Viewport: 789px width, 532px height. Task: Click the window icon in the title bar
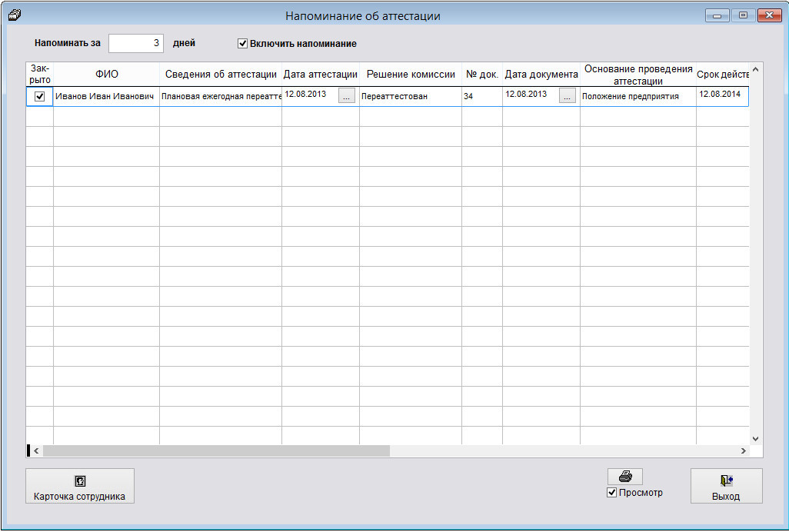coord(13,15)
